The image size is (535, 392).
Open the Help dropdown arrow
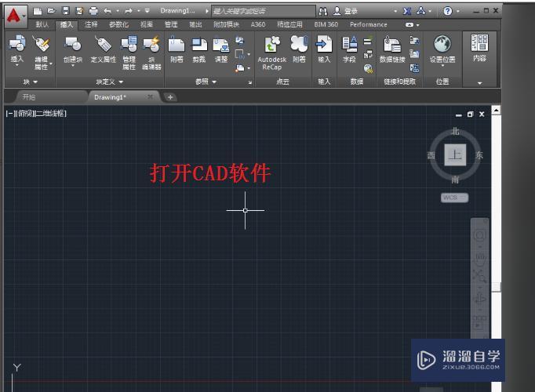pos(458,11)
